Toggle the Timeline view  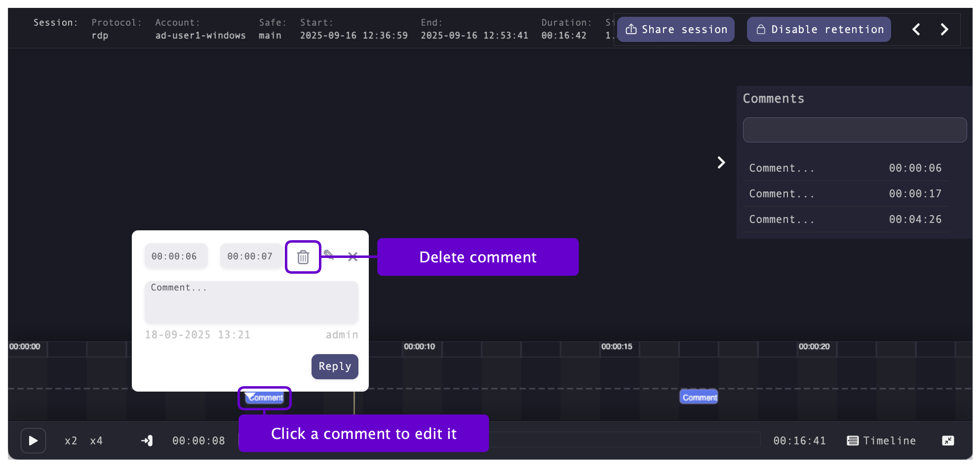click(881, 441)
